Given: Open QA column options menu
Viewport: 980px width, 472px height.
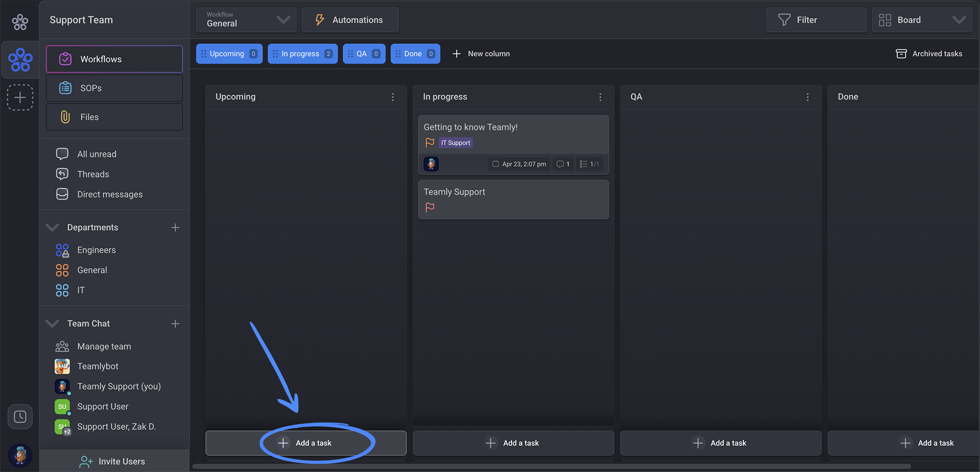Looking at the screenshot, I should [808, 97].
